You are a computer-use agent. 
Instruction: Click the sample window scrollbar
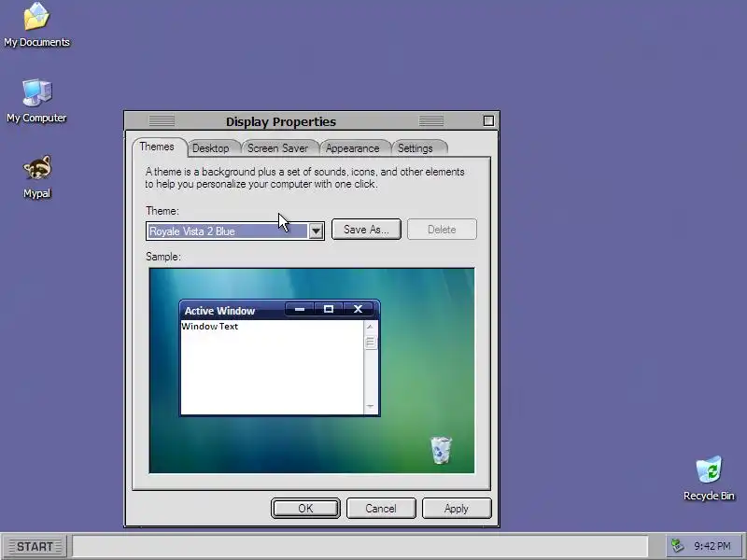[x=370, y=367]
